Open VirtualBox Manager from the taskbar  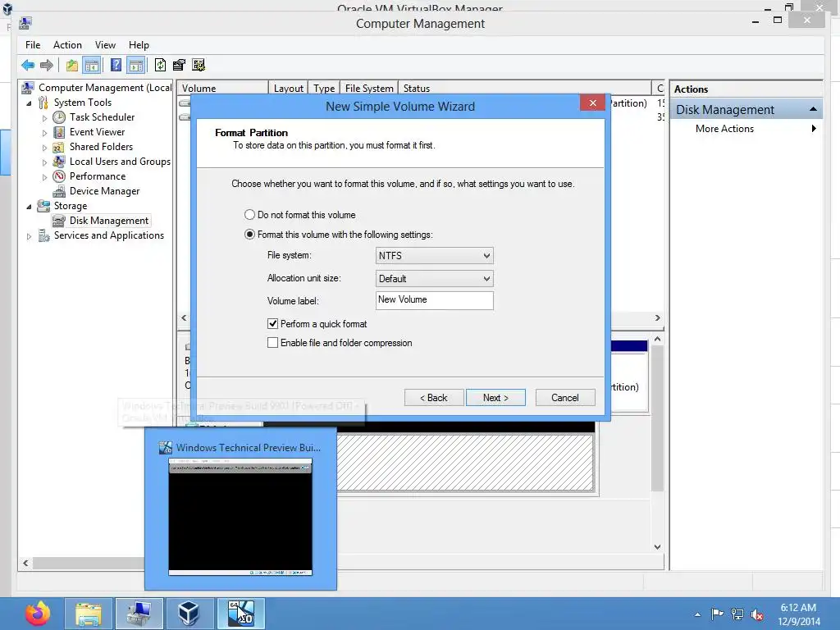coord(189,614)
